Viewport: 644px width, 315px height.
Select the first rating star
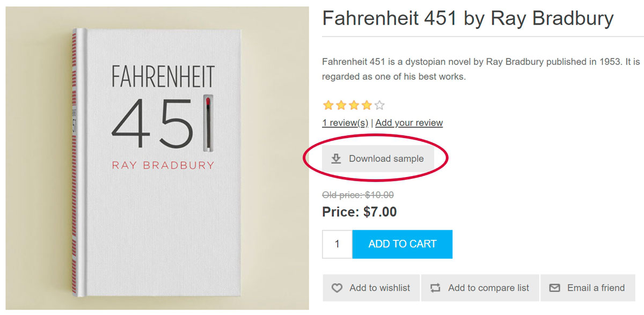coord(328,105)
